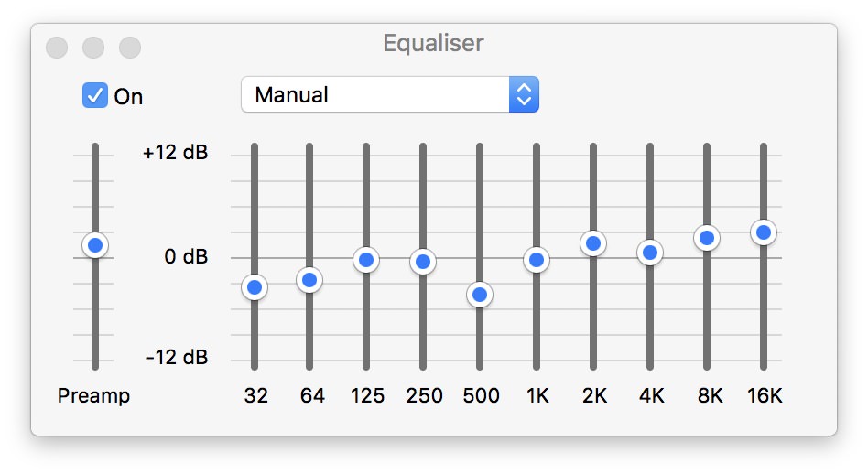Viewport: 868px width, 474px height.
Task: Click the 64 Hz slider knob
Action: [309, 280]
